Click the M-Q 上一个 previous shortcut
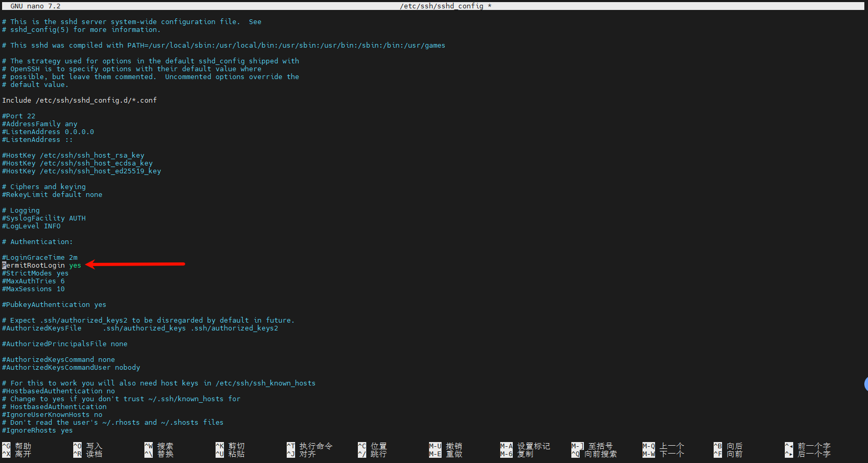The image size is (868, 463). point(663,446)
